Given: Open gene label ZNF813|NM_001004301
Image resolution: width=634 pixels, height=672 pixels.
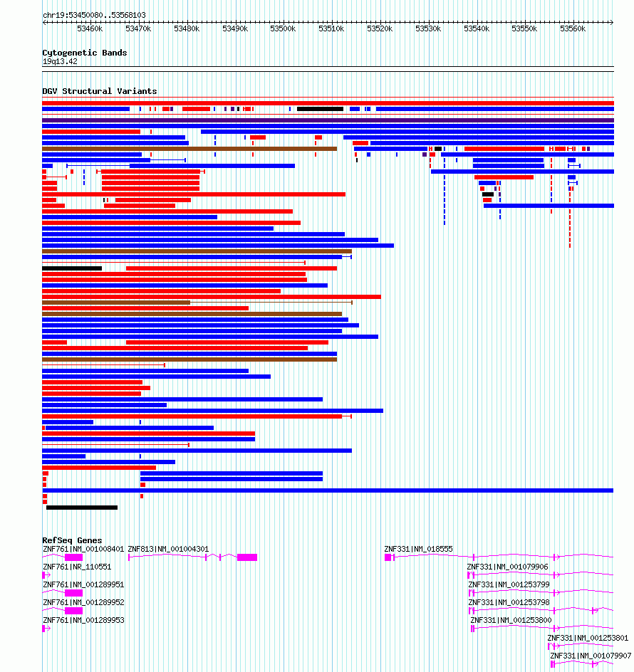Looking at the screenshot, I should tap(168, 549).
